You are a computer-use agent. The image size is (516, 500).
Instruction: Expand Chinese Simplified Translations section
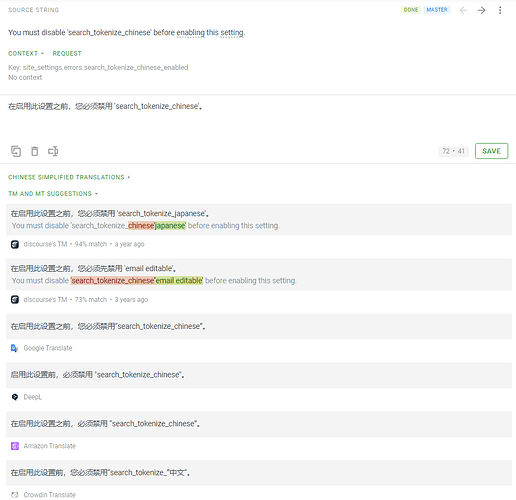[x=69, y=177]
